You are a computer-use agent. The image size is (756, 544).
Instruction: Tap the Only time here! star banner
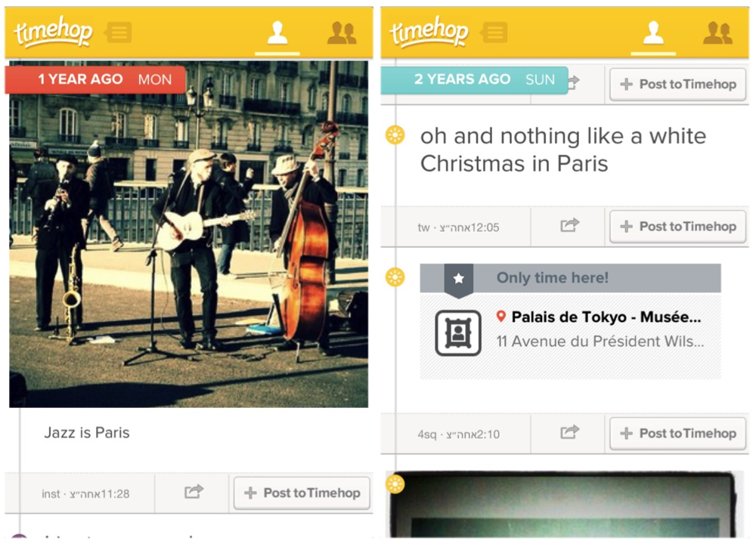(x=570, y=278)
